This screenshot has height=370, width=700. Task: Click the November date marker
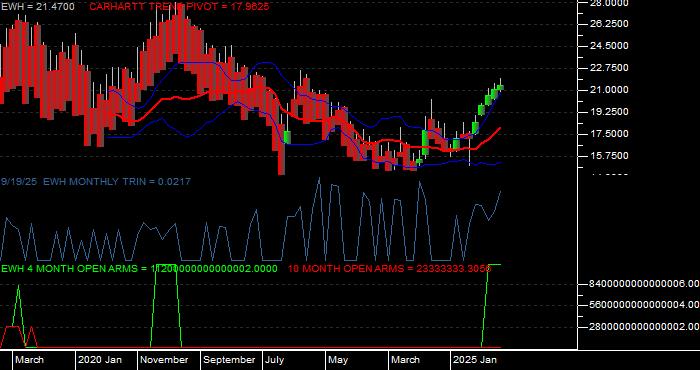tap(164, 360)
